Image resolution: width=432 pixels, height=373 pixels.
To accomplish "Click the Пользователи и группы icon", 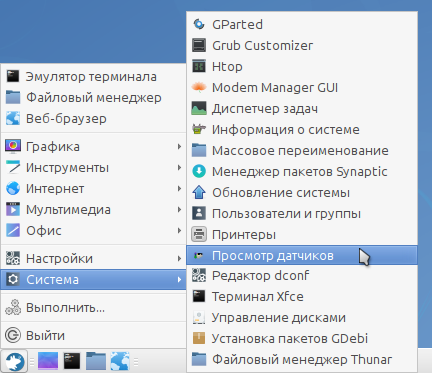I will click(x=199, y=213).
